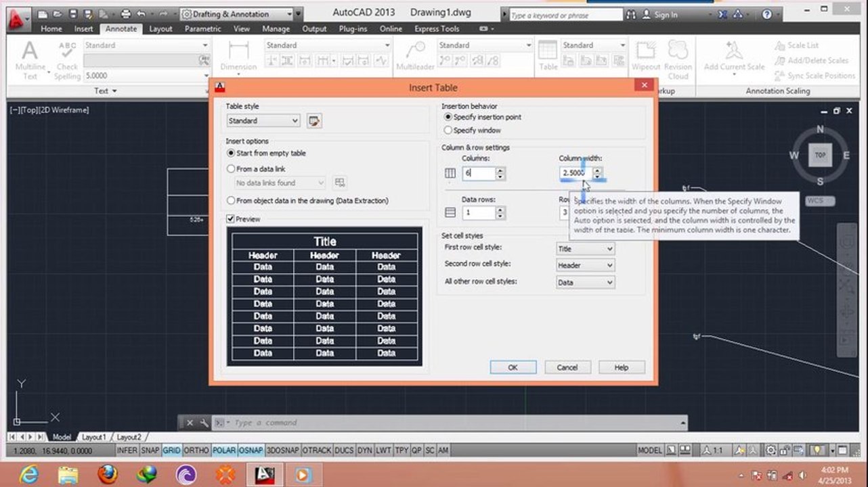The height and width of the screenshot is (487, 868).
Task: Click the Check Spelling tool
Action: click(x=67, y=60)
